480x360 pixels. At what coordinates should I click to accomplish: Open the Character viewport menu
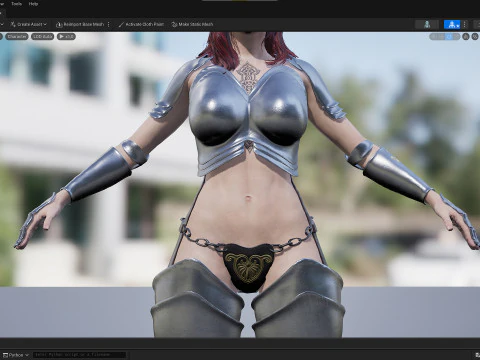coord(17,37)
